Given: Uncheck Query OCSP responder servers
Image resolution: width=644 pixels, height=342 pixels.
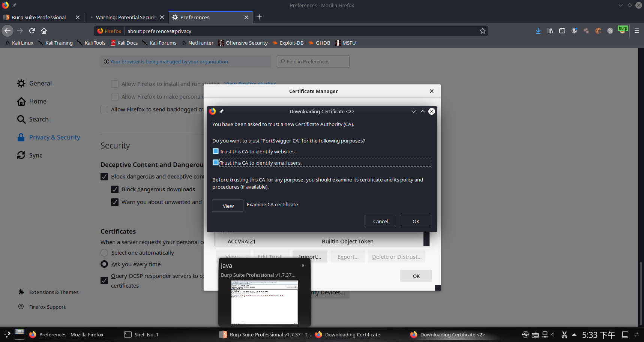Looking at the screenshot, I should [x=104, y=280].
